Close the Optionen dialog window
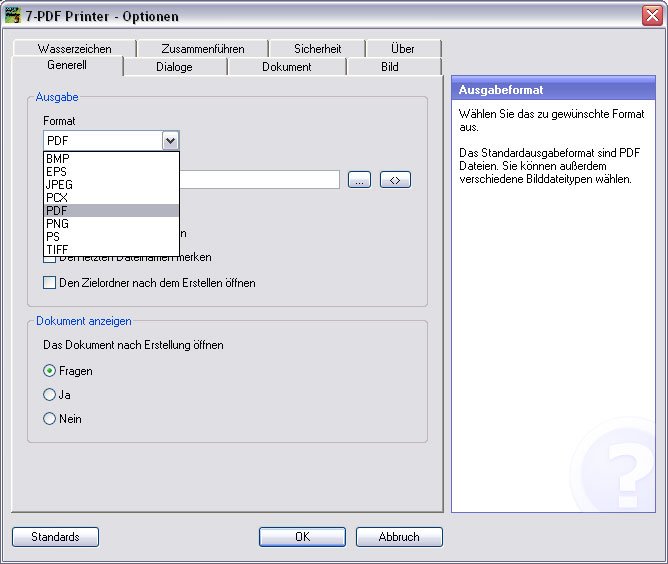The height and width of the screenshot is (564, 668). pyautogui.click(x=652, y=16)
